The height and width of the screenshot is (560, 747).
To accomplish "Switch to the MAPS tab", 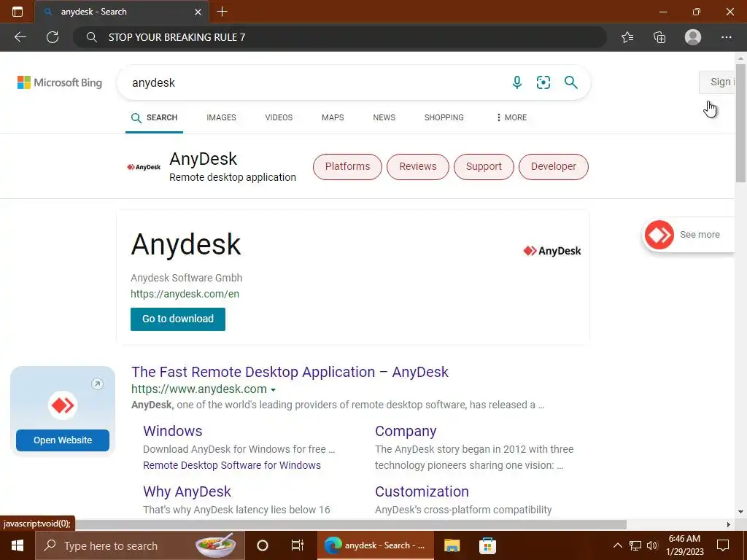I will point(333,117).
